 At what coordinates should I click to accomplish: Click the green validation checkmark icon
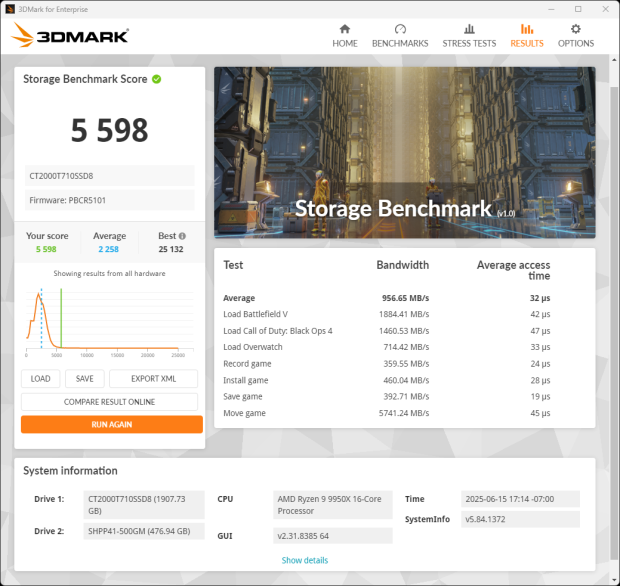(x=157, y=79)
